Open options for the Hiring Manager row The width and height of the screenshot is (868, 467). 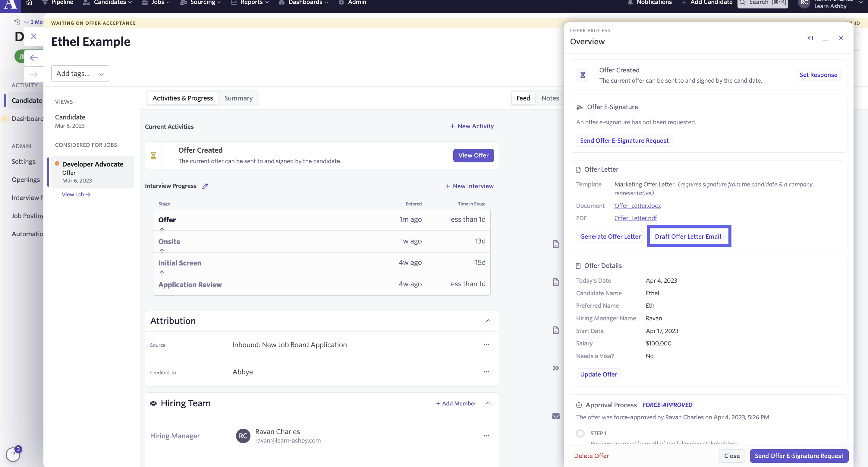[486, 436]
